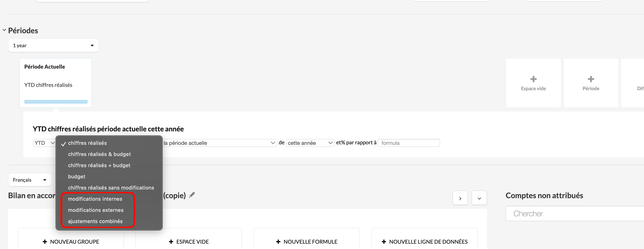Click the Comptes non attribués heading
644x249 pixels.
(x=544, y=195)
